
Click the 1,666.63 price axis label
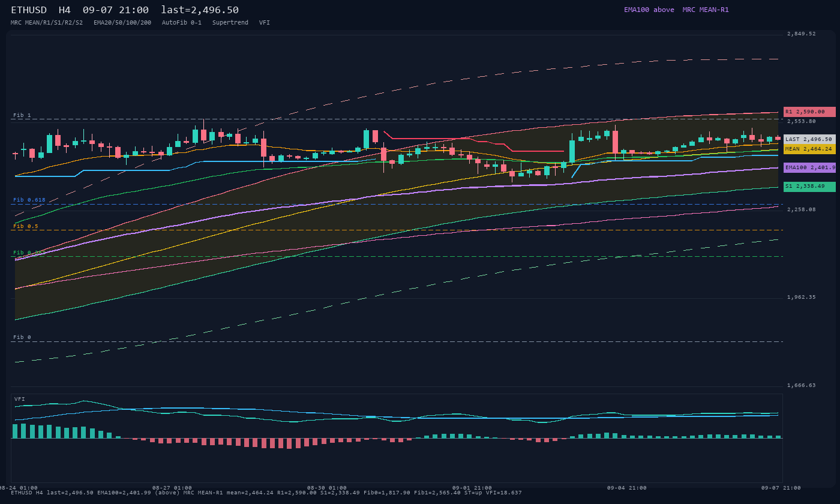(802, 385)
